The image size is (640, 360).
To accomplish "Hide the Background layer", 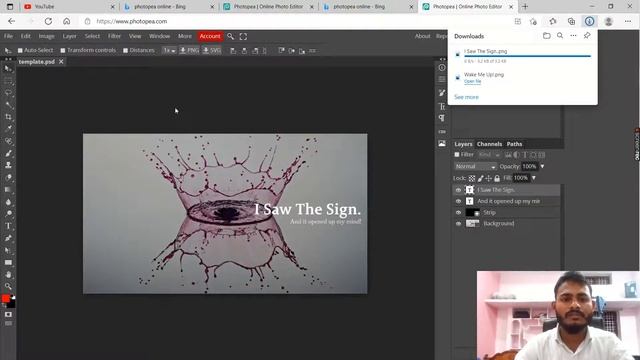I will pos(458,224).
